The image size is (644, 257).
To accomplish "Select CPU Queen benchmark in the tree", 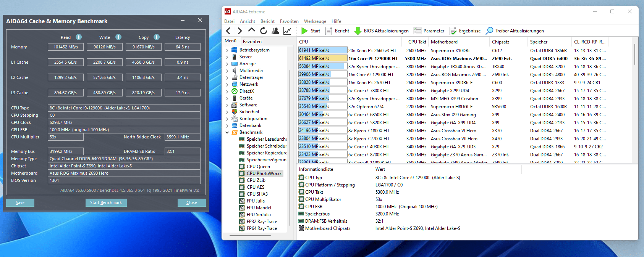I will pos(258,167).
